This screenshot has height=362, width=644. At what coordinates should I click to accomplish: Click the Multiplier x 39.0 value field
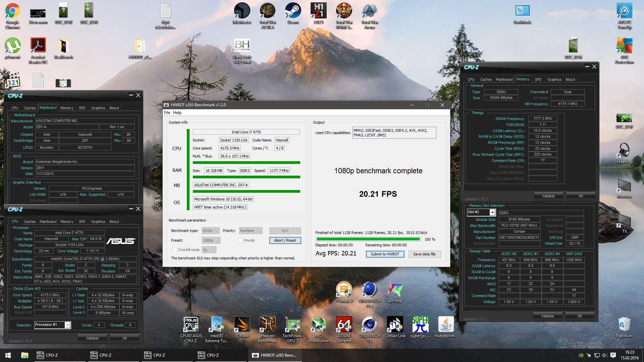click(x=50, y=301)
